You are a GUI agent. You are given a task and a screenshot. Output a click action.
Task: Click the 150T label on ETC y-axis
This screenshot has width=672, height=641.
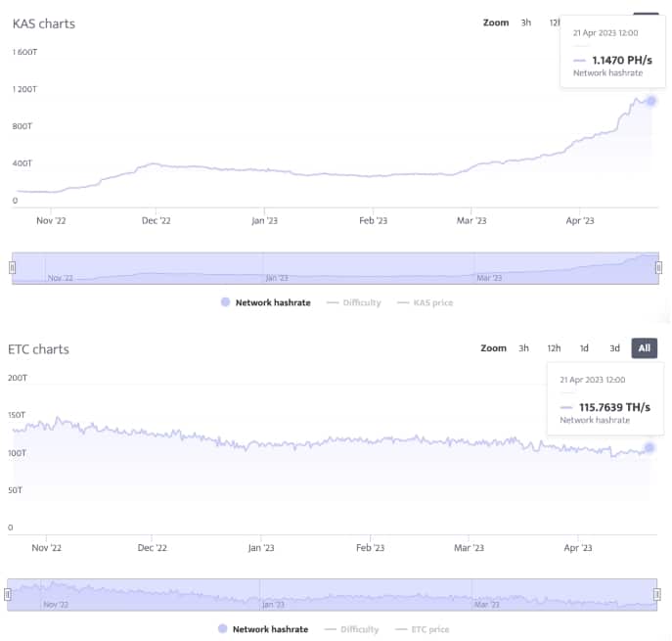point(17,415)
